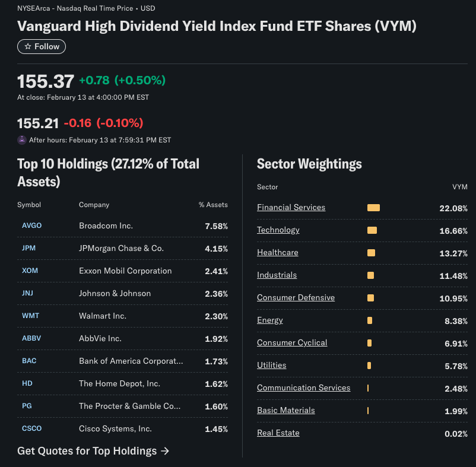Image resolution: width=476 pixels, height=467 pixels.
Task: Click the Utilities sector link
Action: click(x=271, y=365)
